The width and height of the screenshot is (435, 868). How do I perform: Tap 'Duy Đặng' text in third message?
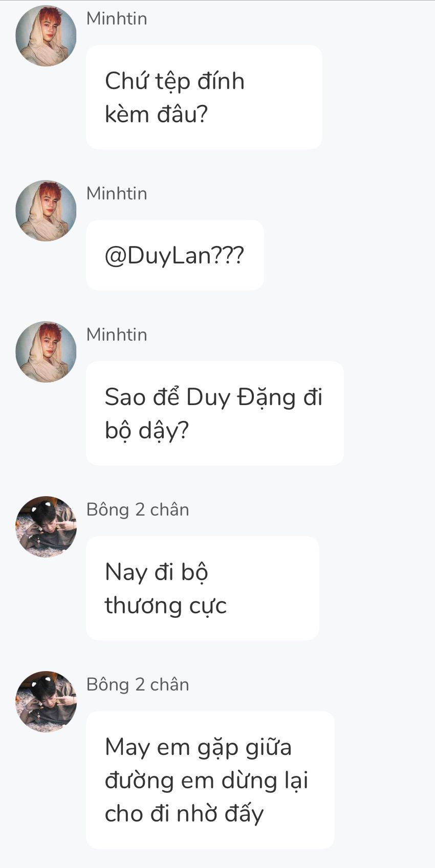(241, 398)
